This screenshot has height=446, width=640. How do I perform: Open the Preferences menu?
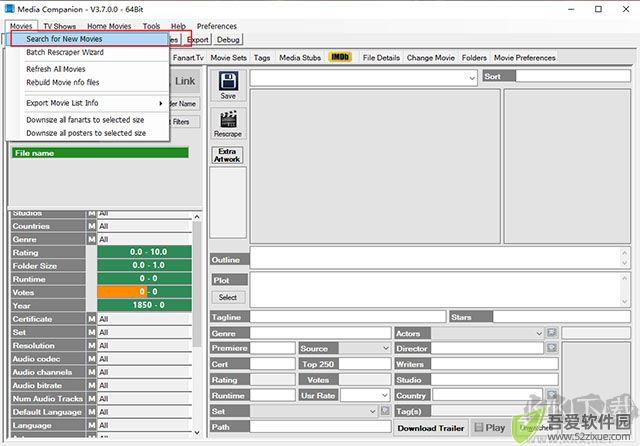[x=217, y=26]
